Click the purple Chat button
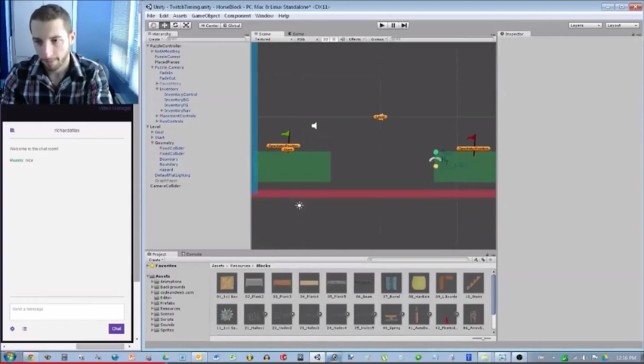The width and height of the screenshot is (644, 364). 116,329
